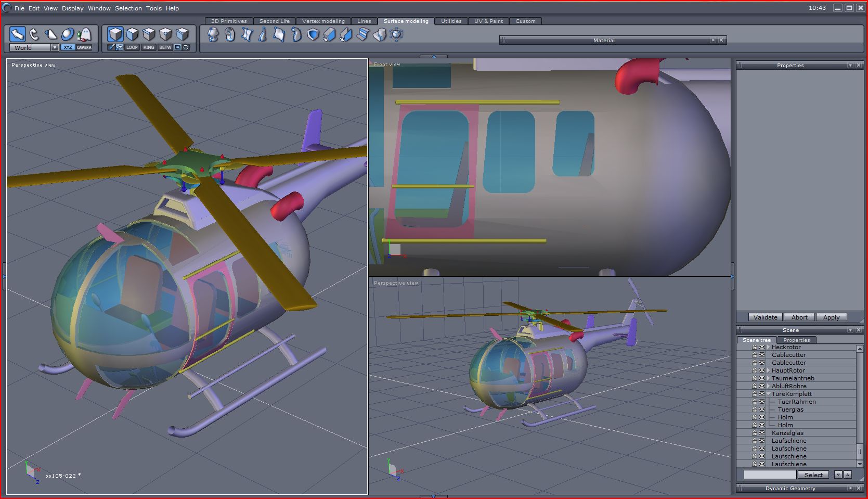Screen dimensions: 868x499
Task: Choose the rotate tool icon
Action: (34, 34)
